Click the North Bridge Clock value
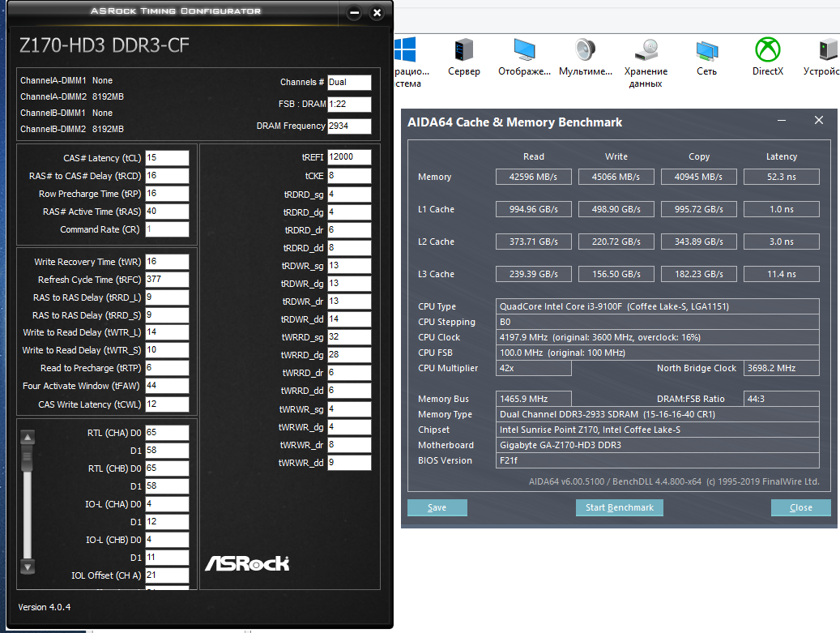Viewport: 840px width, 633px height. point(782,368)
